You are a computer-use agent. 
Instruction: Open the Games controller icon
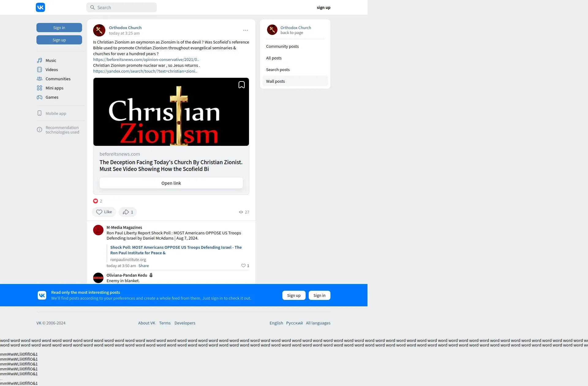[40, 97]
